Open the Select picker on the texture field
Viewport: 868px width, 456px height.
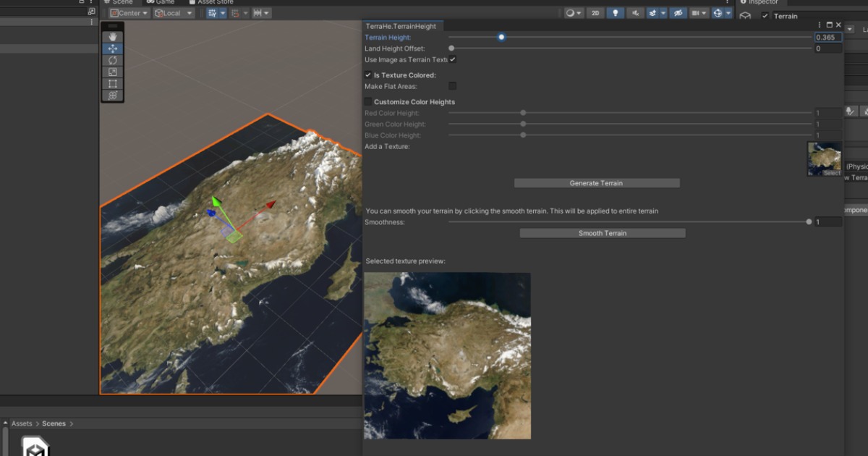click(x=830, y=174)
